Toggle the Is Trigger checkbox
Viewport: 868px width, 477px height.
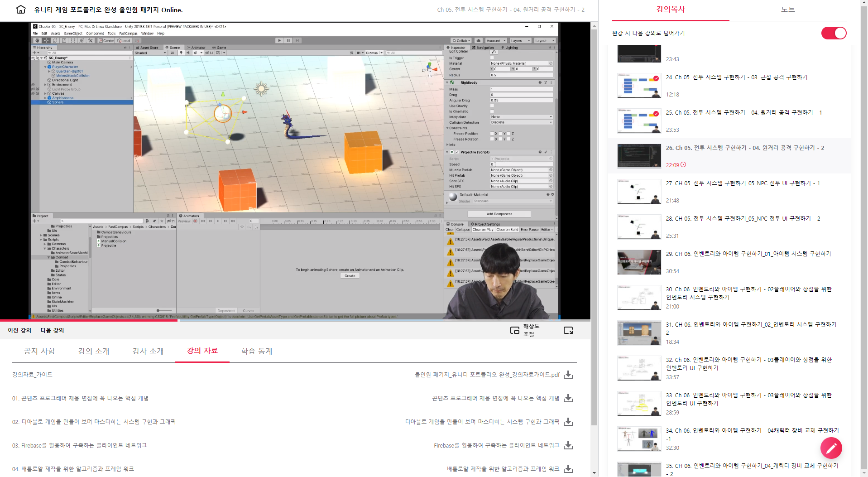point(492,58)
